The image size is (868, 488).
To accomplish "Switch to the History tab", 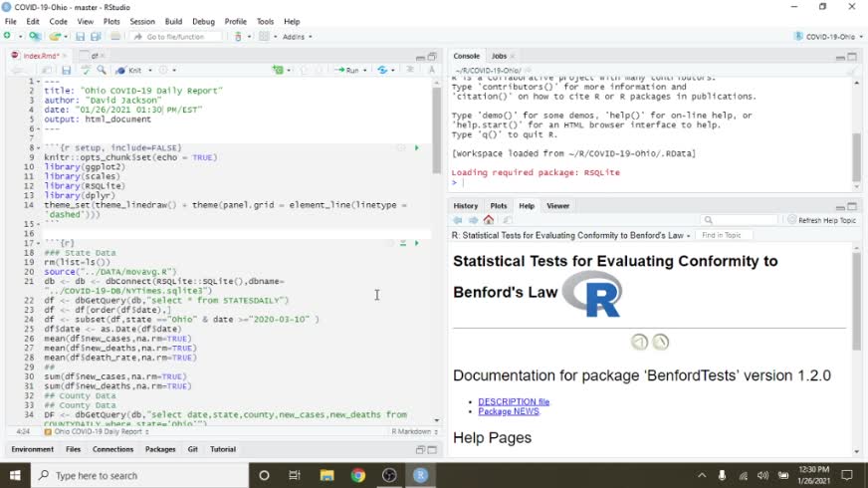I will [x=466, y=206].
